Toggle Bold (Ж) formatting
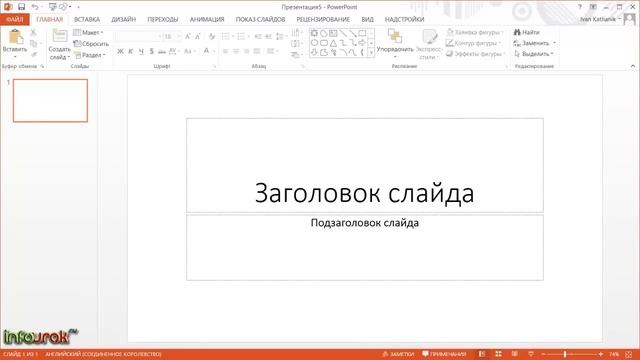This screenshot has height=360, width=640. [x=120, y=51]
